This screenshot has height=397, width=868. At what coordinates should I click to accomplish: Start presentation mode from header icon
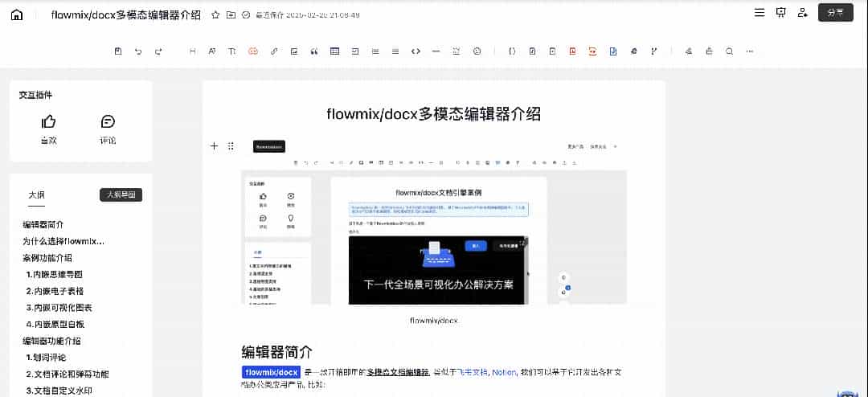[781, 13]
